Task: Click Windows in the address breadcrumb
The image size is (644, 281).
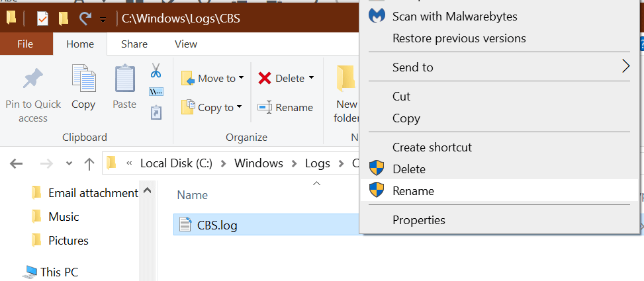Action: (258, 163)
